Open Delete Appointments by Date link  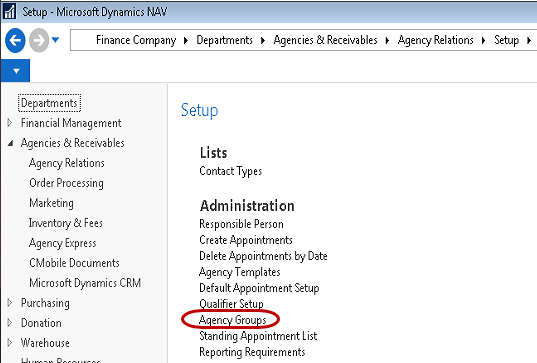263,256
